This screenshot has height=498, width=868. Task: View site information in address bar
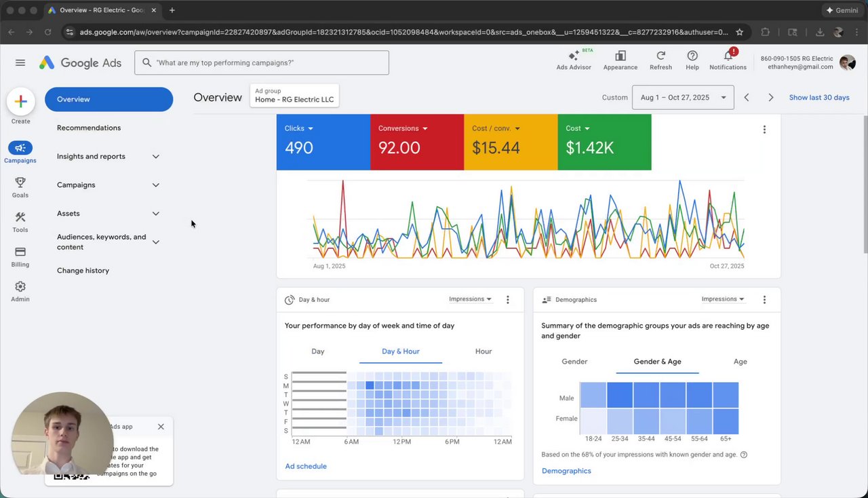(x=69, y=32)
